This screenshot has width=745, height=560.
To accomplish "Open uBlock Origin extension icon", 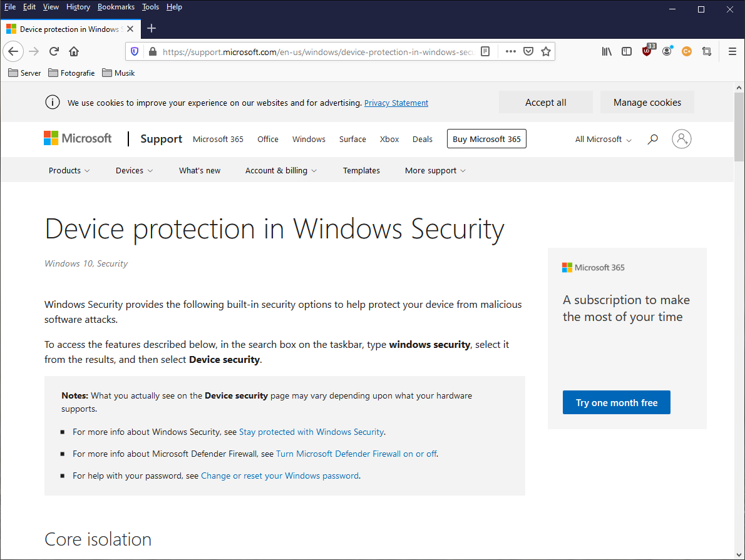I will point(647,50).
